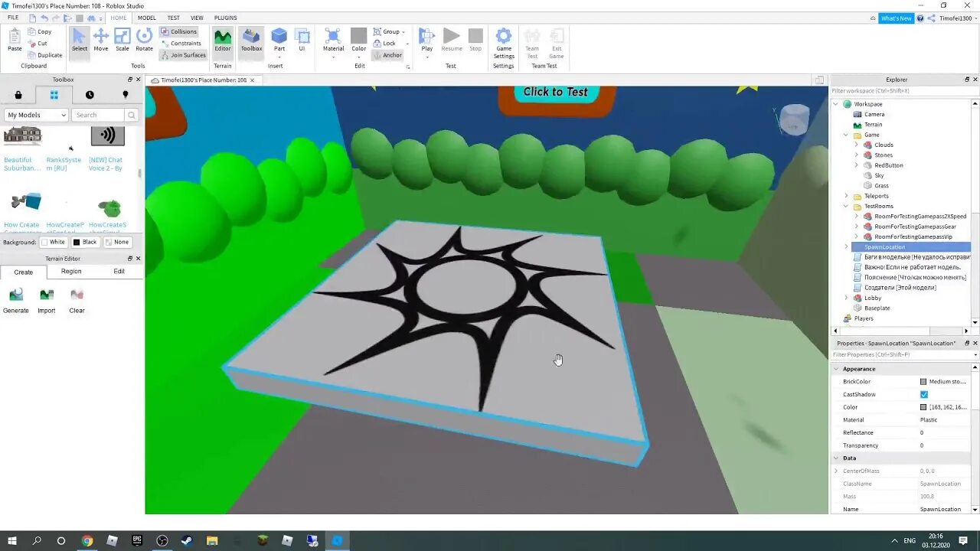The height and width of the screenshot is (551, 980).
Task: Click the Color property swatch
Action: (x=923, y=407)
